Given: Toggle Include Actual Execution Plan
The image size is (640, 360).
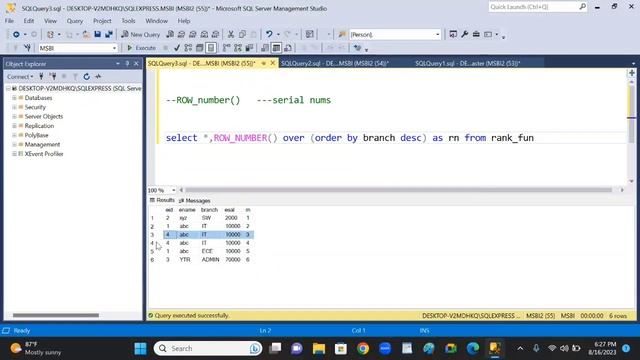Looking at the screenshot, I should 227,48.
